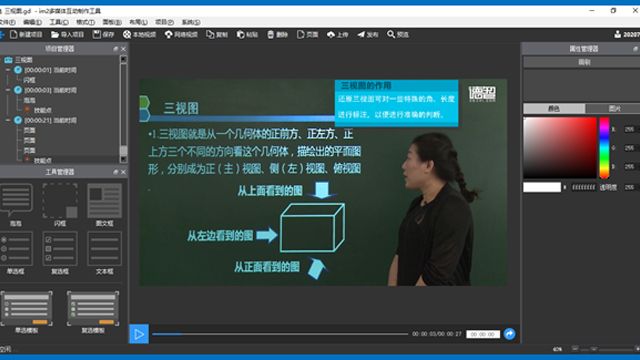Click the button below the property manager title
Viewport: 640px width, 360px height.
(x=583, y=62)
